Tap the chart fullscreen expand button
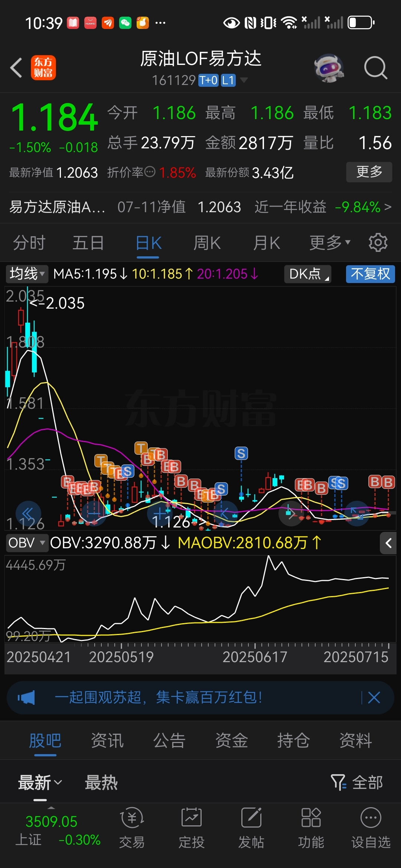The height and width of the screenshot is (868, 401). (357, 513)
